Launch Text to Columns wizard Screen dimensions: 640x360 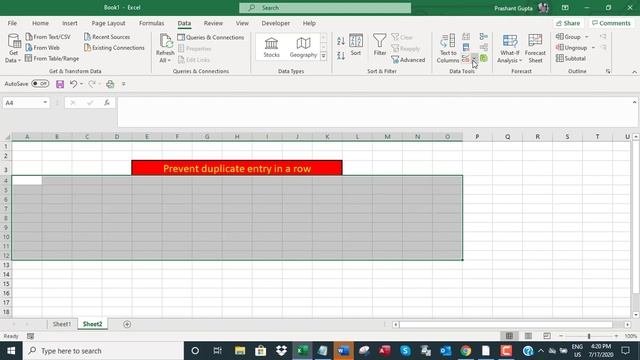point(448,48)
